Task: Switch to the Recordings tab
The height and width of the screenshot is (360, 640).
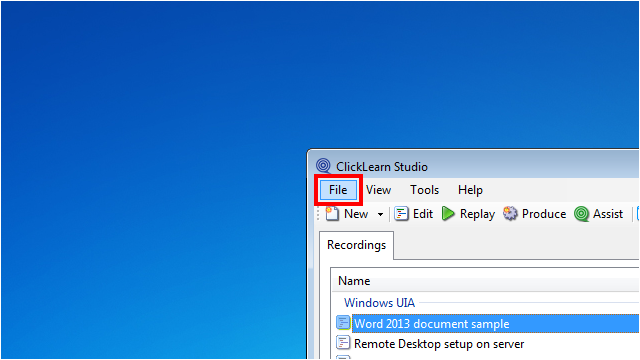Action: point(356,245)
